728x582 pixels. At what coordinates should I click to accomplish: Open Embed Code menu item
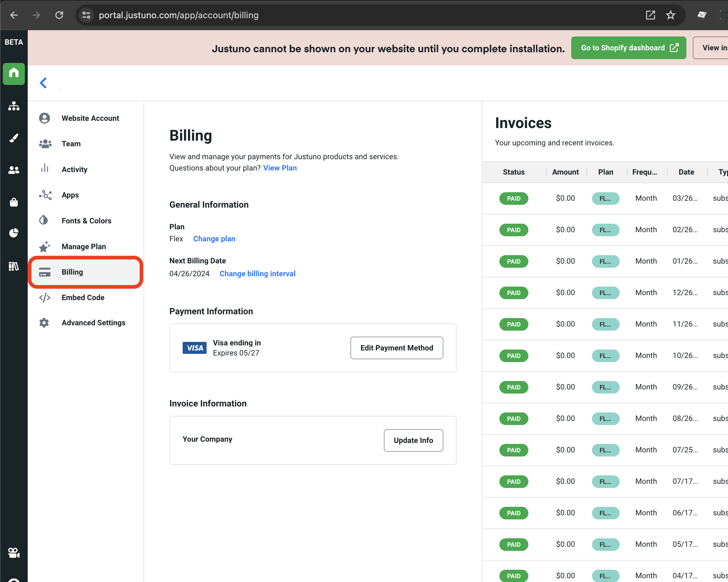pos(83,297)
